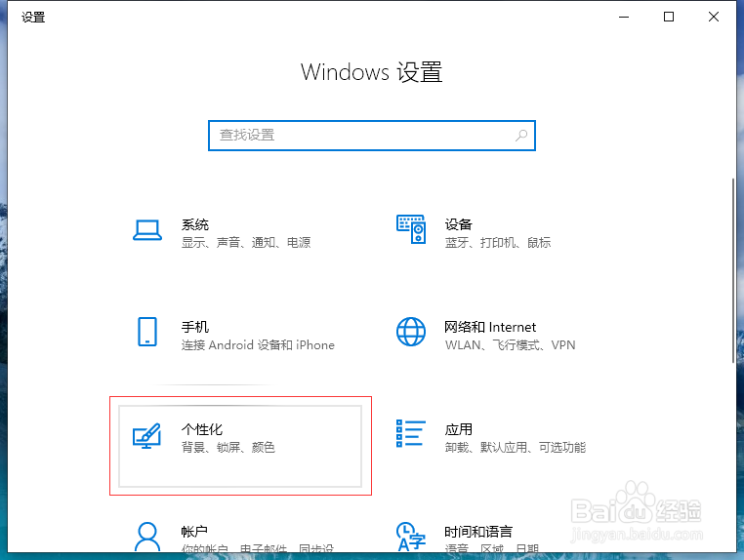This screenshot has width=744, height=560.
Task: Click the 查找设置 search field
Action: [x=372, y=136]
